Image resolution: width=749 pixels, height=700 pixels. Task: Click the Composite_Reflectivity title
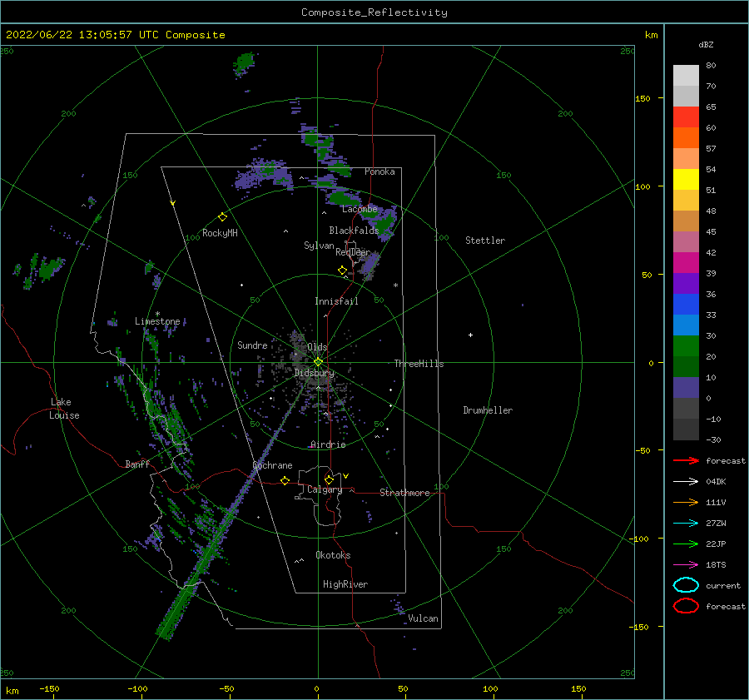click(x=374, y=12)
